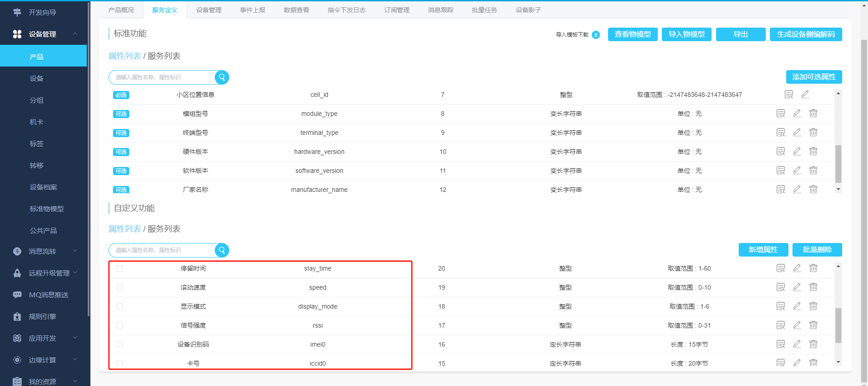Open MQ消息推送 in the sidebar
Screen dimensions: 868x386
43,295
